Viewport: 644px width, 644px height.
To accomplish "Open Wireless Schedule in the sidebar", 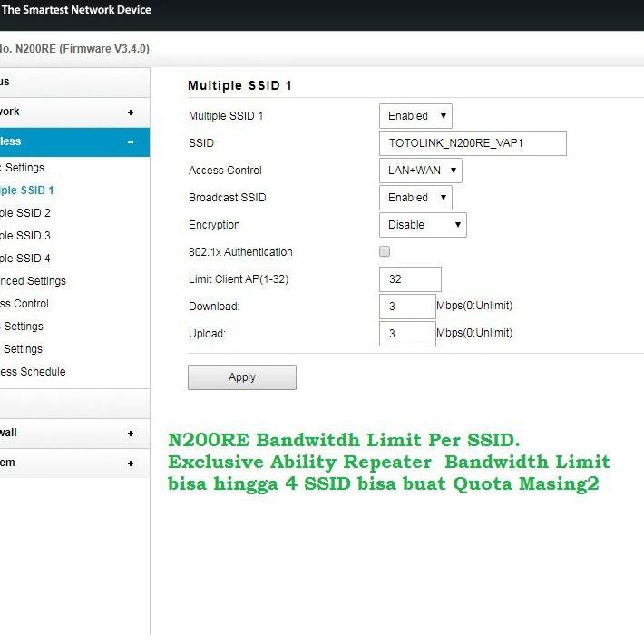I will pos(33,372).
